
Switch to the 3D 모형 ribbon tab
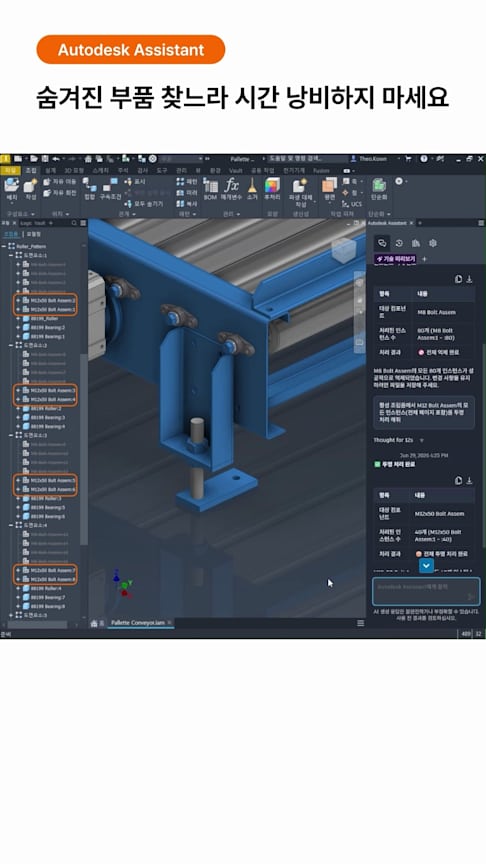click(x=74, y=170)
